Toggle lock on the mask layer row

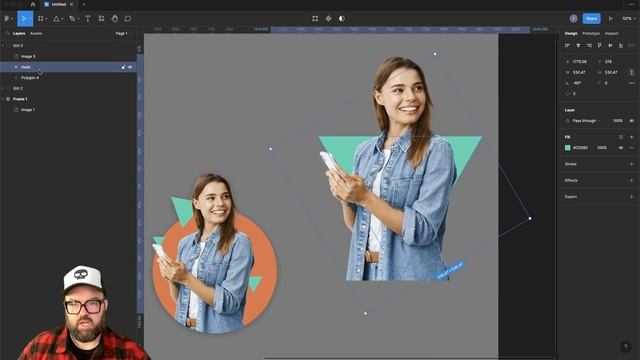(123, 67)
